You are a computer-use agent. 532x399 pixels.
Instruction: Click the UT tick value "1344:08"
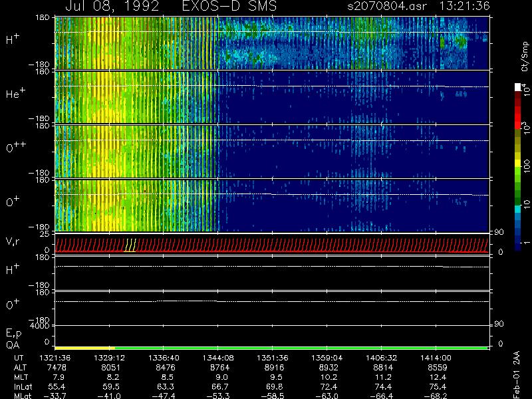coord(218,358)
